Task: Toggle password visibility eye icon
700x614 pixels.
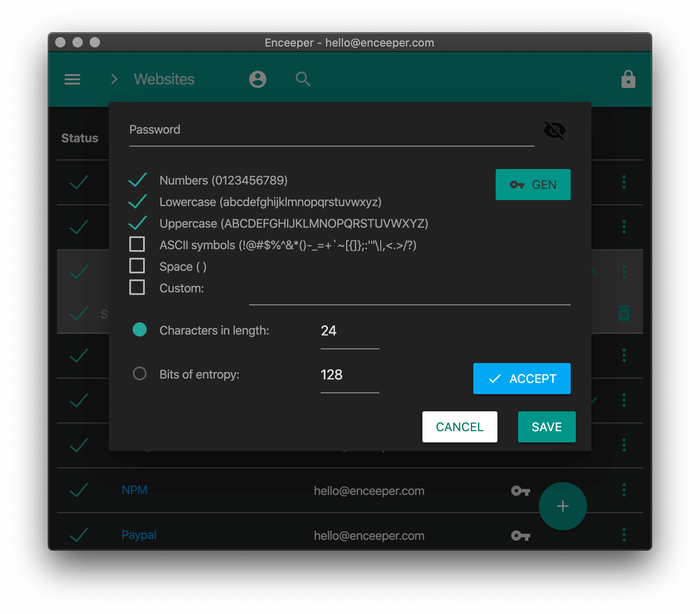Action: 554,130
